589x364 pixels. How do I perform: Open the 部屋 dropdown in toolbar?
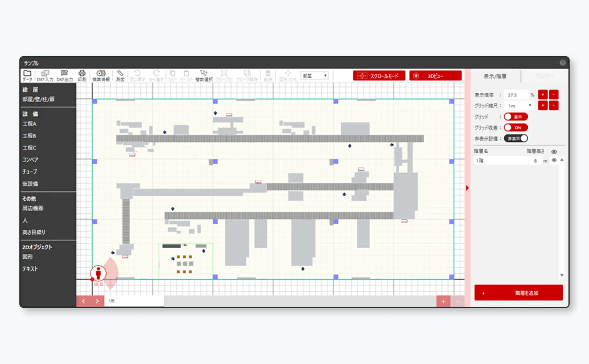click(x=315, y=76)
